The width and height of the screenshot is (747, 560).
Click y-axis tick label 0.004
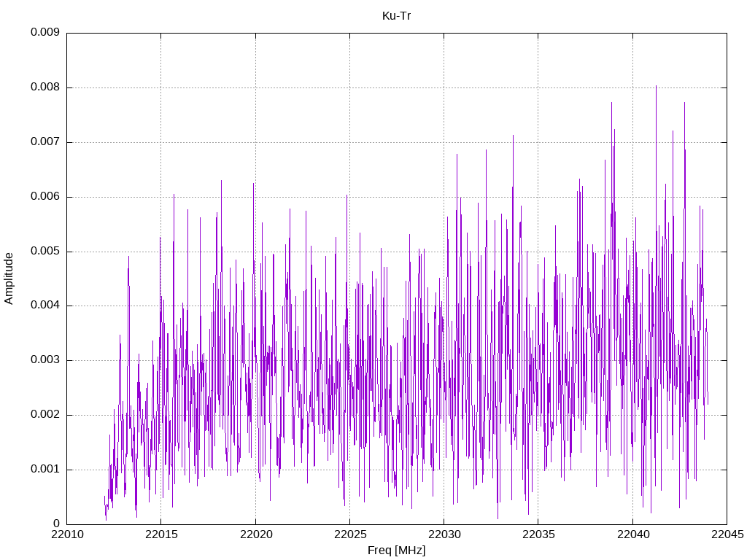[45, 306]
